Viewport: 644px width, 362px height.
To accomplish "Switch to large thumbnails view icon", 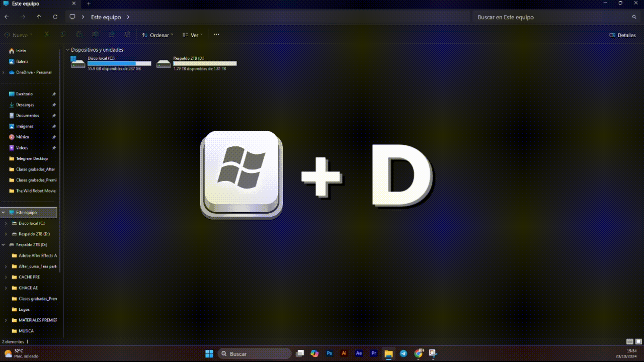I will tap(638, 341).
